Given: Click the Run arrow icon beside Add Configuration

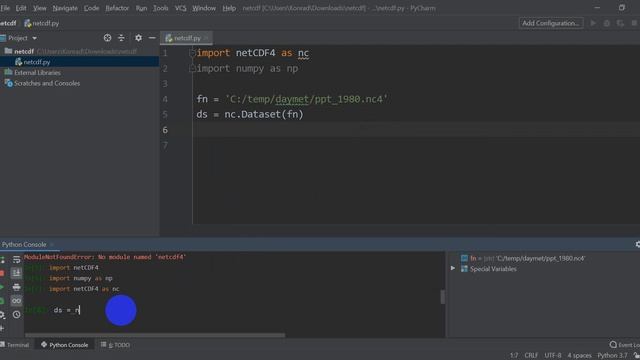Looking at the screenshot, I should click(593, 23).
